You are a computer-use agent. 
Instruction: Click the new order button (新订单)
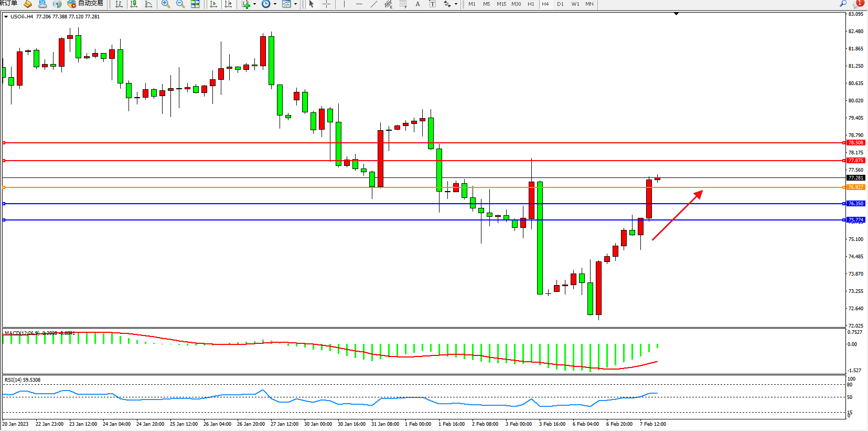click(8, 4)
